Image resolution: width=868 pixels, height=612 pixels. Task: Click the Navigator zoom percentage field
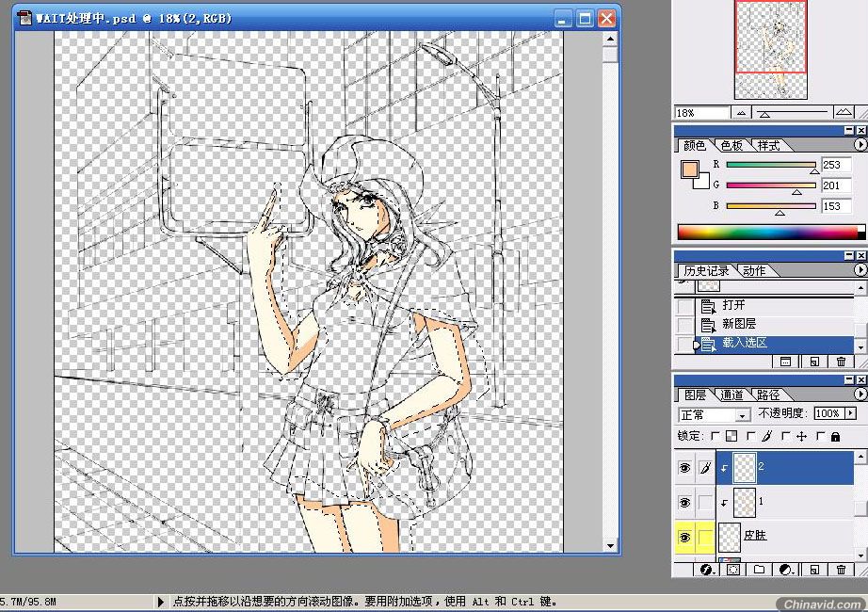coord(701,113)
